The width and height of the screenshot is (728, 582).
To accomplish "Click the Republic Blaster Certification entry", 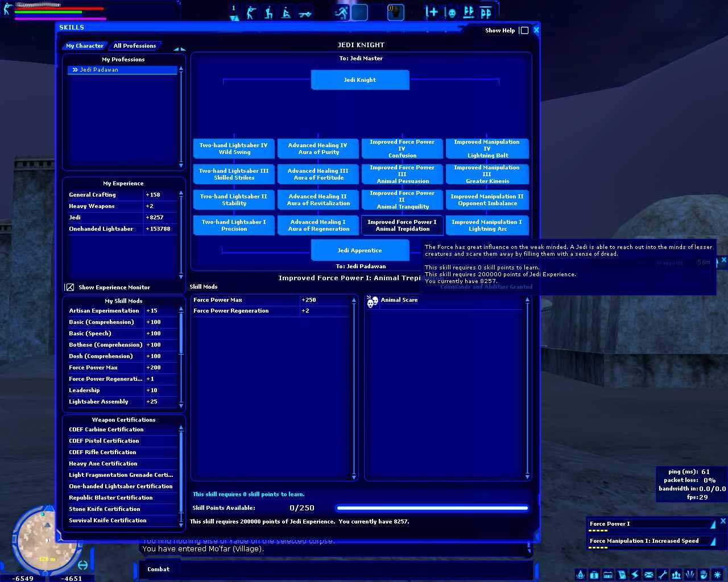I will click(123, 498).
